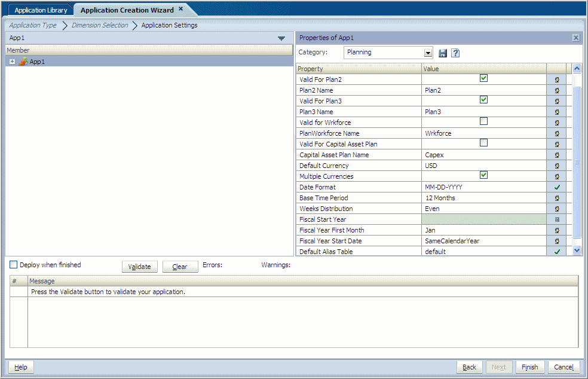Click the icon beside Fiscal Start Year value

point(557,219)
